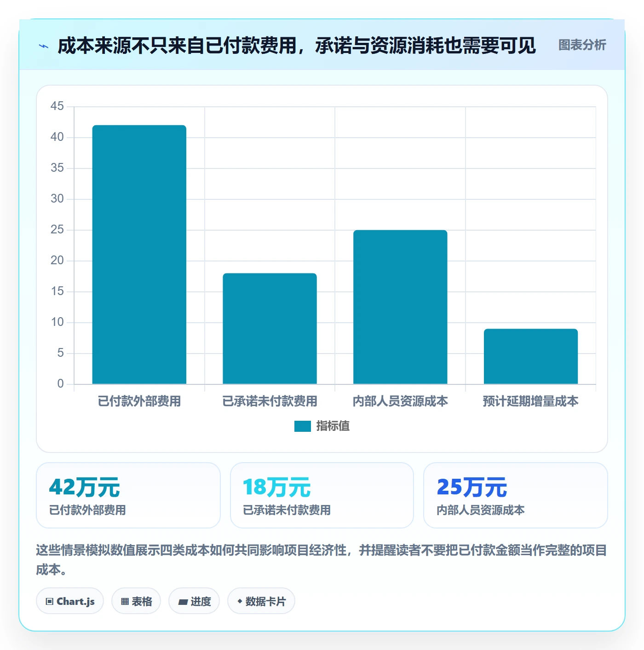The height and width of the screenshot is (650, 644).
Task: Click the chart title starting with 成本来源
Action: pos(297,46)
